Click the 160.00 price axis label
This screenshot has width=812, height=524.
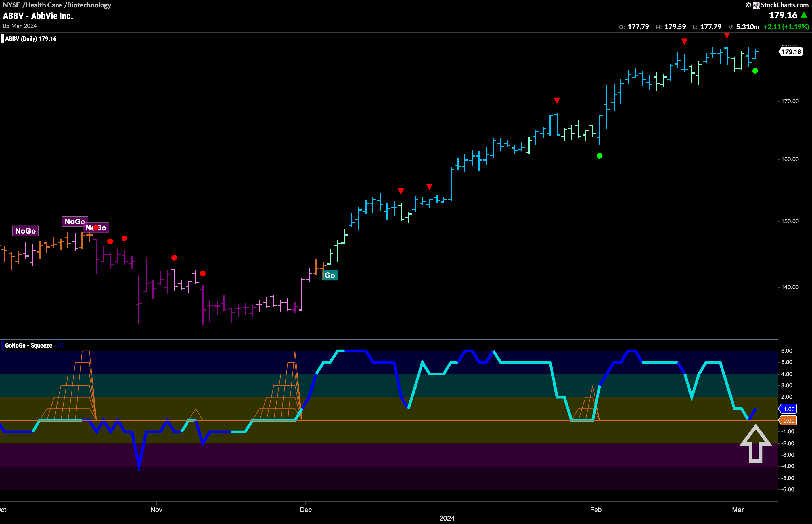(790, 159)
